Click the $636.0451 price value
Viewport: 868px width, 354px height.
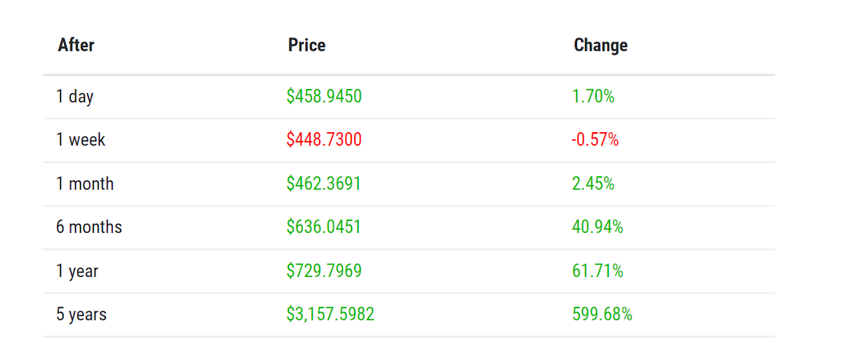[324, 227]
